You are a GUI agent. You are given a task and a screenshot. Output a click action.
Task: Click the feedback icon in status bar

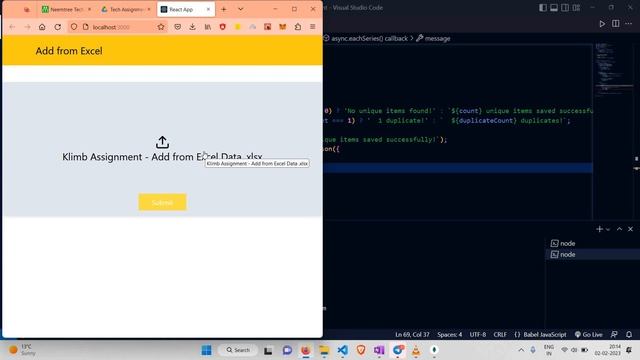click(x=614, y=335)
